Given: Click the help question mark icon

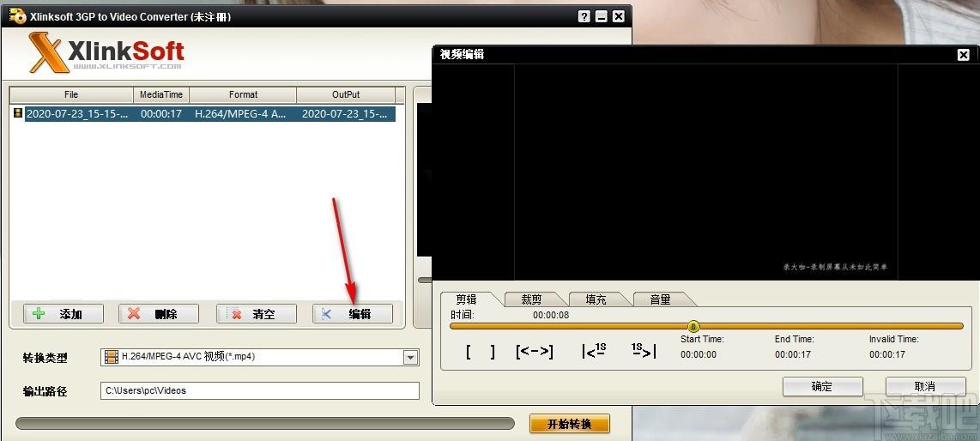Looking at the screenshot, I should (584, 17).
